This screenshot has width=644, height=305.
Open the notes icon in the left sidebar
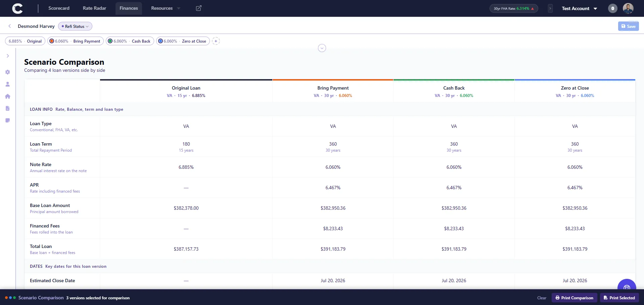pyautogui.click(x=8, y=120)
